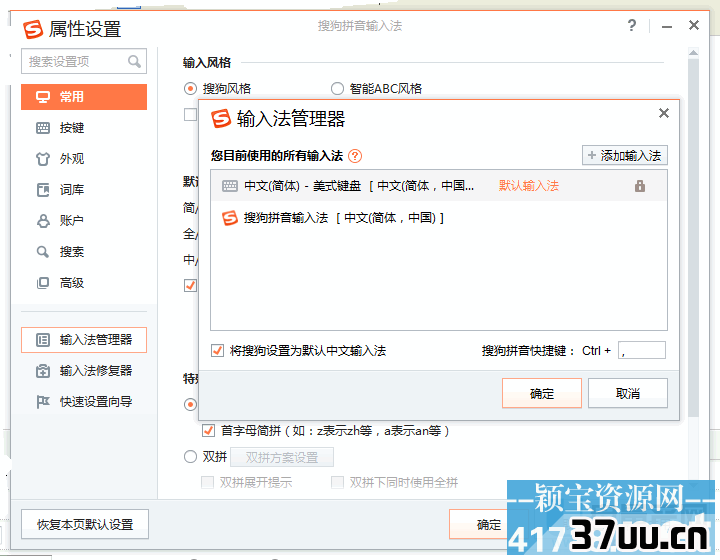The height and width of the screenshot is (560, 720).
Task: Click the 双拼方案设置 button
Action: coord(282,457)
